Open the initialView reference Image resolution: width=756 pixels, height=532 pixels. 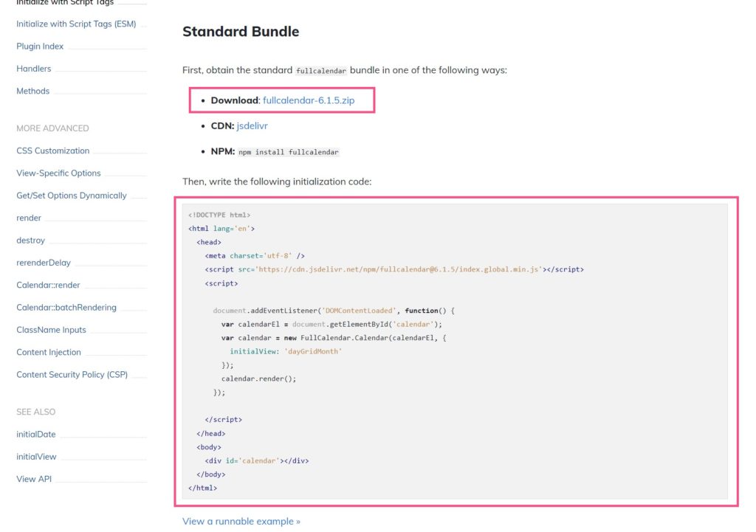pos(35,456)
